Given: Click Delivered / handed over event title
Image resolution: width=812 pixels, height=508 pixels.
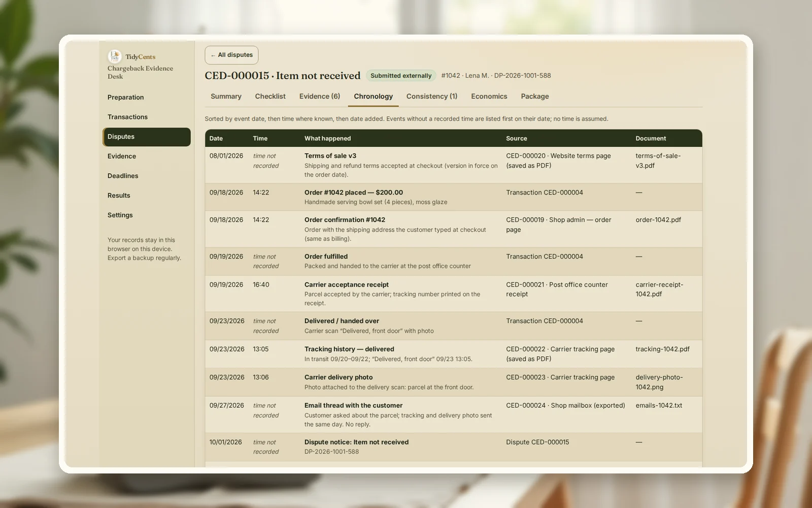Looking at the screenshot, I should pos(342,321).
